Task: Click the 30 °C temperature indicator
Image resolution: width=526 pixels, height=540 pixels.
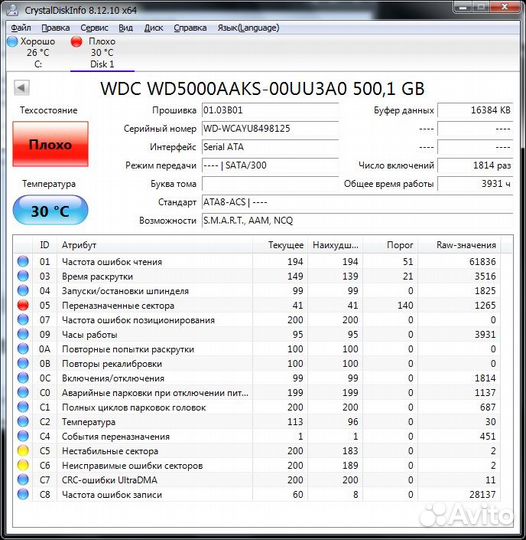Action: 51,210
